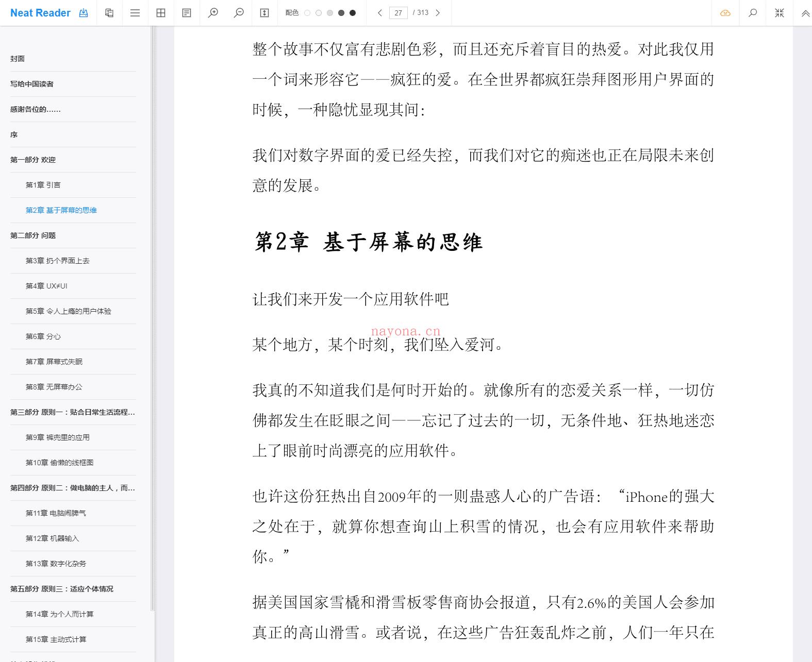Click the 配色 label in toolbar
Viewport: 812px width, 662px height.
click(292, 13)
